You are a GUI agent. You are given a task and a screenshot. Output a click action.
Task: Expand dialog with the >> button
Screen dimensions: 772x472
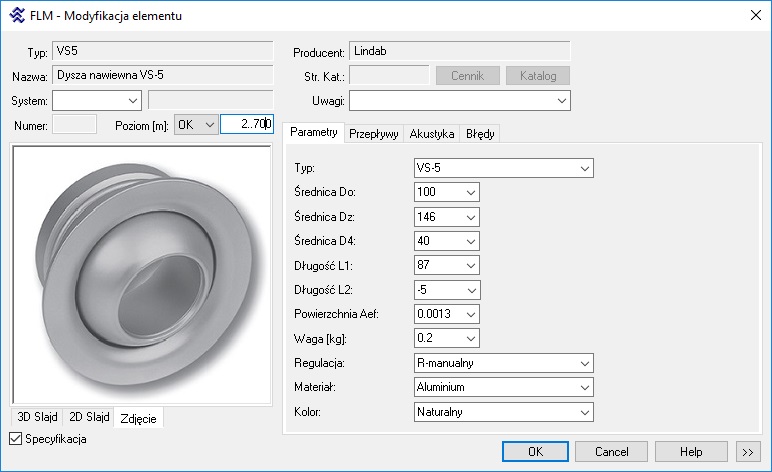(748, 451)
